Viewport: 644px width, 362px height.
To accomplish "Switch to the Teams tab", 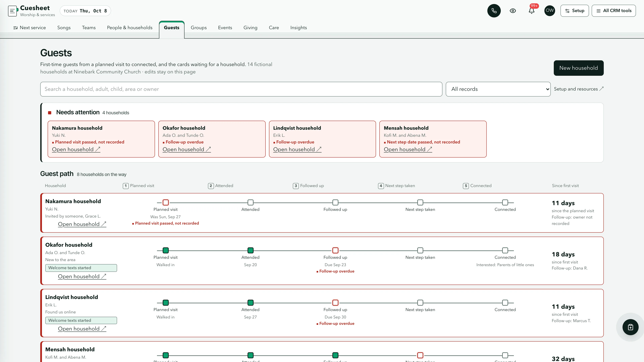I will pyautogui.click(x=89, y=28).
